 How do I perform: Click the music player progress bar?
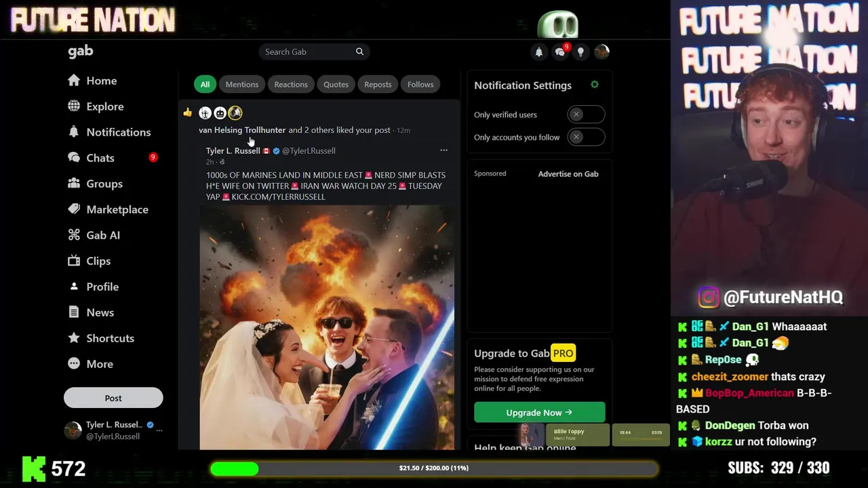pos(641,439)
